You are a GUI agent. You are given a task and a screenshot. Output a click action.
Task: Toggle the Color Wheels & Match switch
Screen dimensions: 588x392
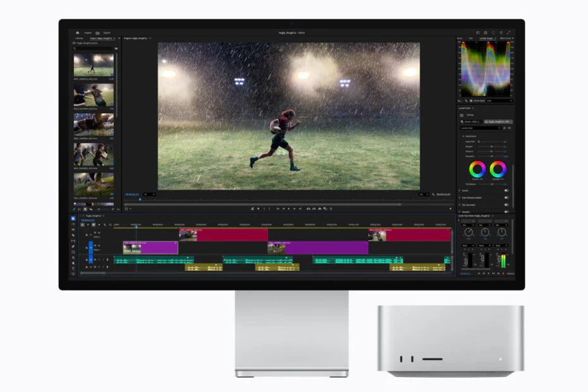(x=506, y=198)
